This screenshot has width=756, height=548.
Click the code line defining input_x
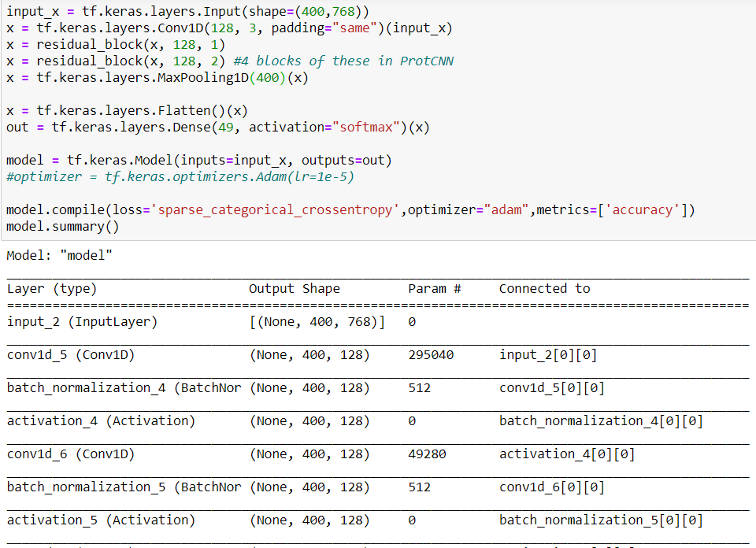coord(187,12)
